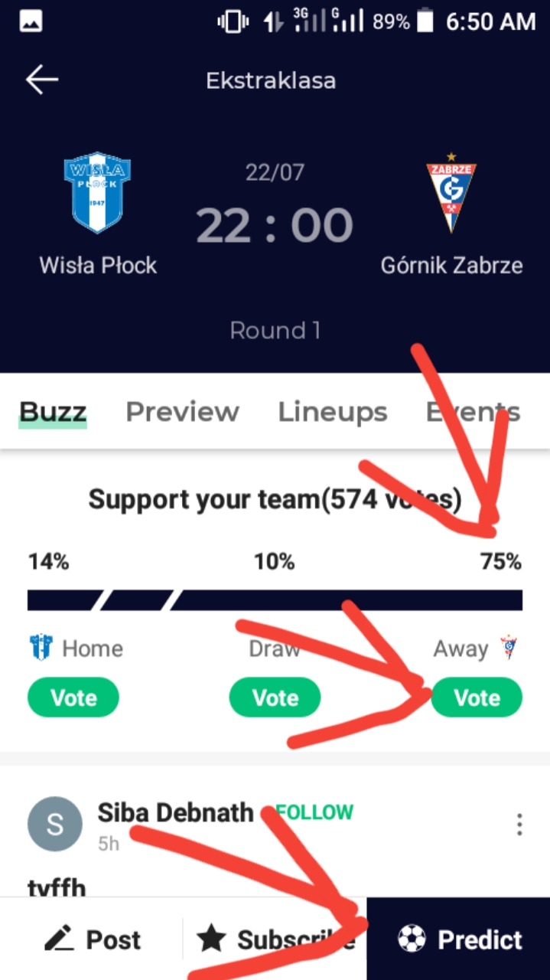The height and width of the screenshot is (980, 550).
Task: Tap the small away team icon beside Away
Action: 509,648
